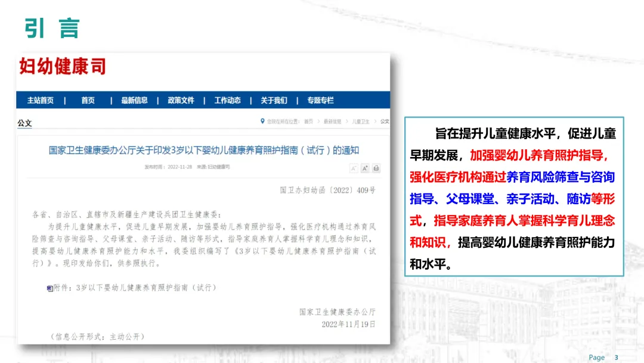Click the notice title 国家卫生健康委办公厅关于印发…的通知
Screen dimensions: 644x363
pyautogui.click(x=204, y=150)
